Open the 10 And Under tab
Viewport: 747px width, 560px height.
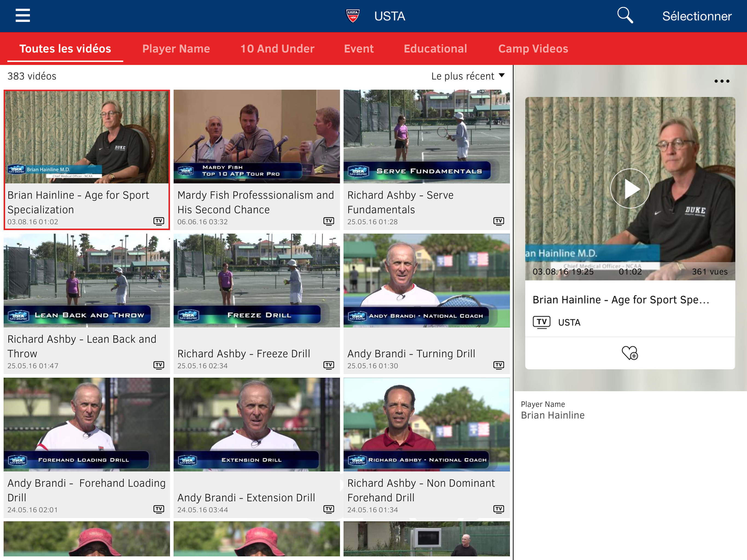point(277,49)
